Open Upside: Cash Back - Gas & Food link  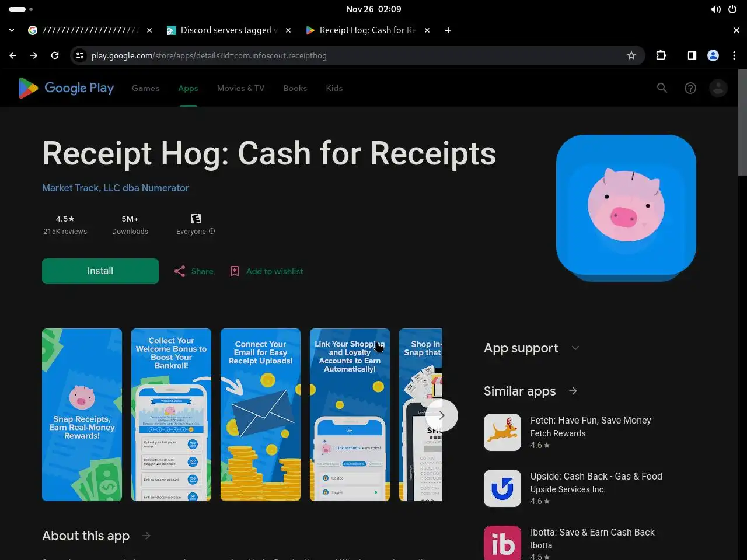[596, 476]
